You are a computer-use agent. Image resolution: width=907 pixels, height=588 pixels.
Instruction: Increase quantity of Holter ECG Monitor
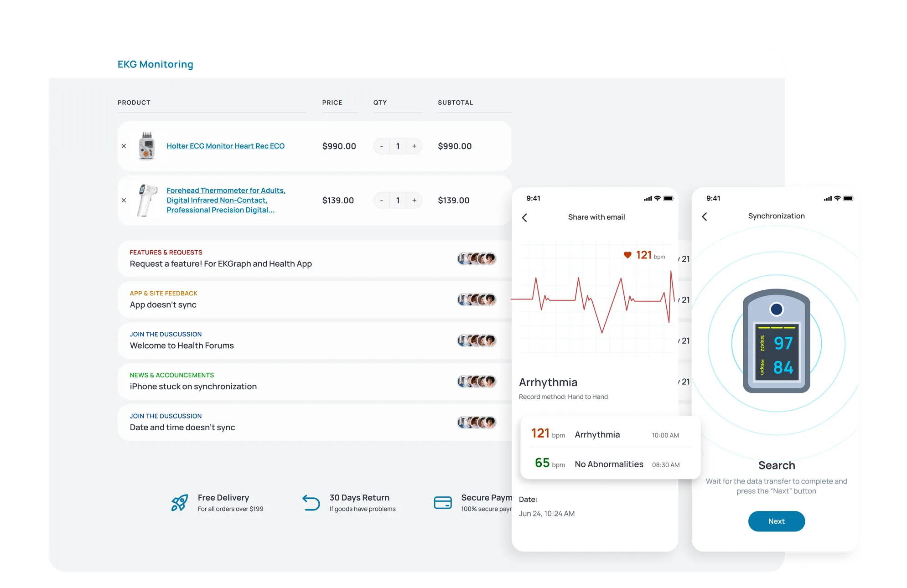tap(414, 146)
